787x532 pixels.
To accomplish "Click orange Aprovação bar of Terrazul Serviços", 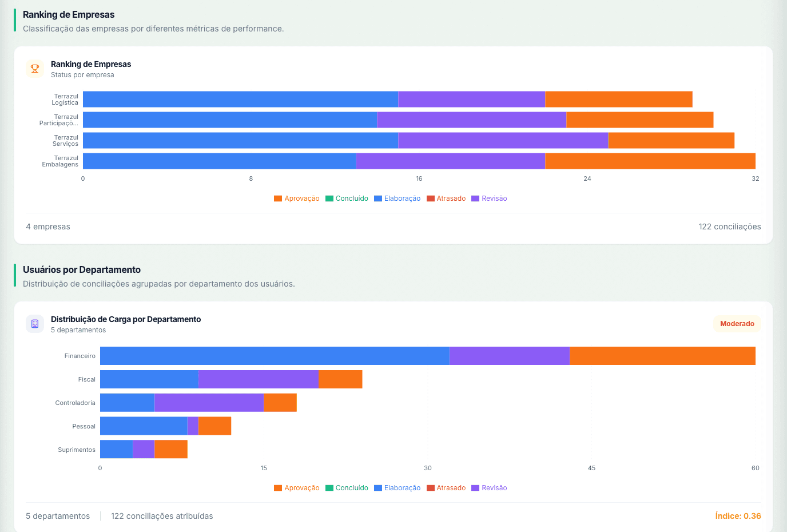I will 671,141.
